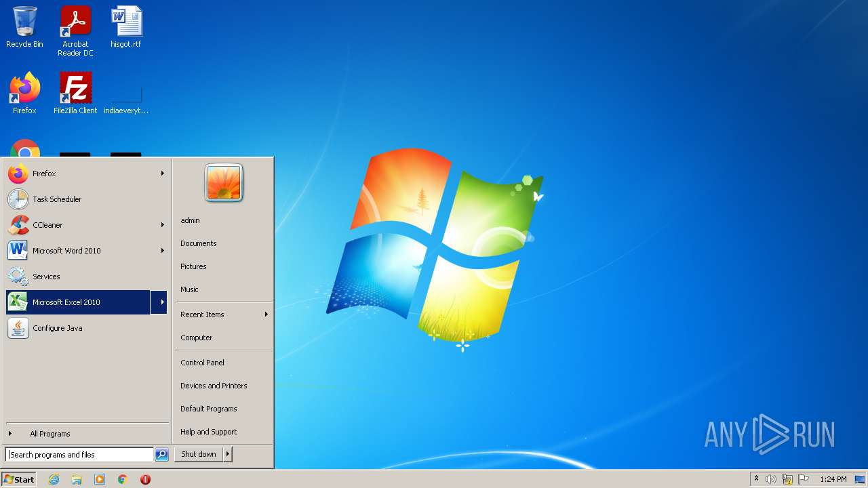Click Shut down button
The width and height of the screenshot is (868, 488).
coord(199,454)
